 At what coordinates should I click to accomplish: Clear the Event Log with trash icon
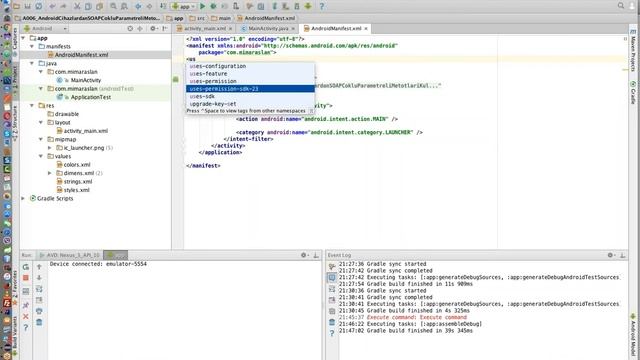pos(332,322)
